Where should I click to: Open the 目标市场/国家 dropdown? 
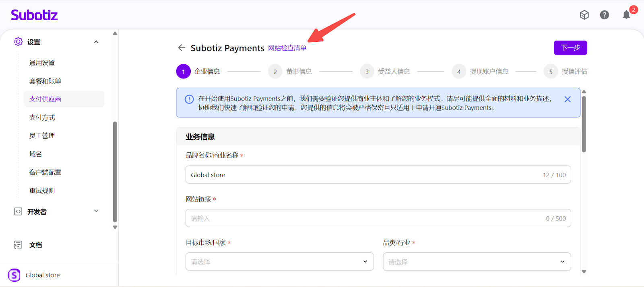(279, 262)
